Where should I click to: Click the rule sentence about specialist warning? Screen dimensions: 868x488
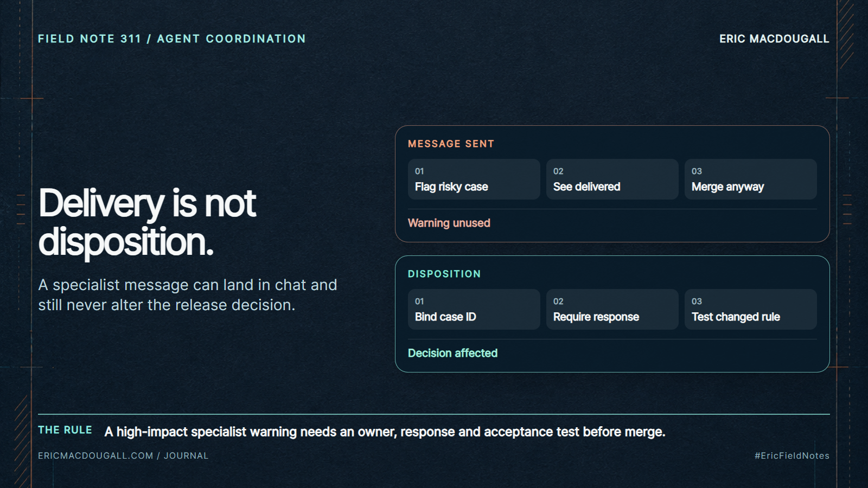385,432
